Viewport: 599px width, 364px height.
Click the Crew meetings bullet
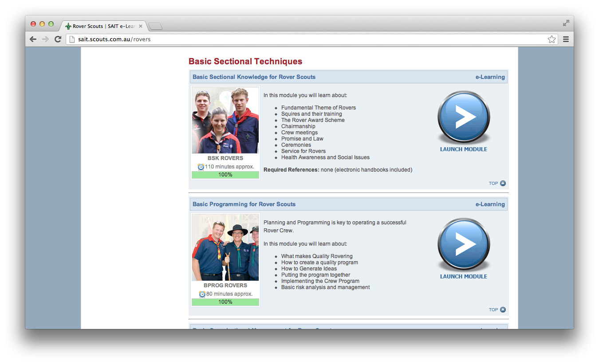coord(299,133)
